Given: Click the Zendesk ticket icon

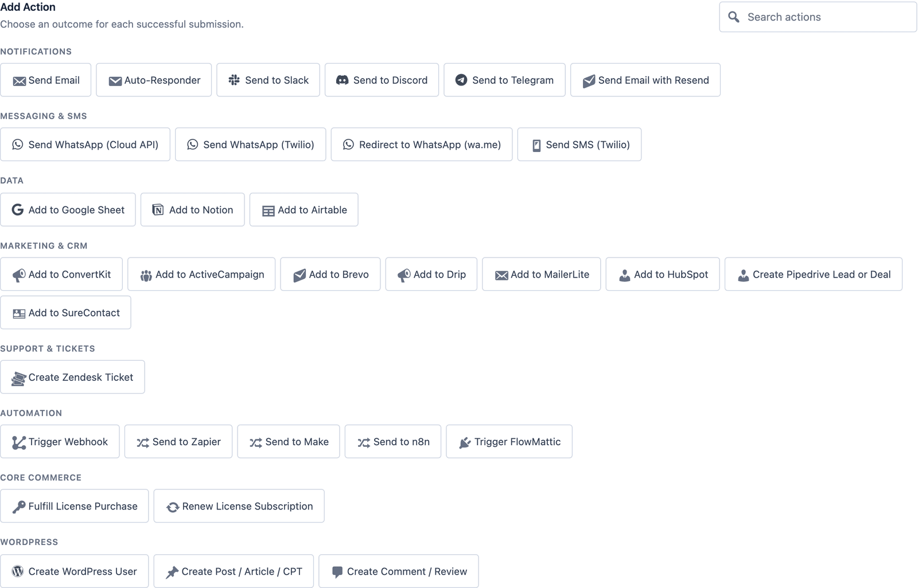Looking at the screenshot, I should point(19,378).
